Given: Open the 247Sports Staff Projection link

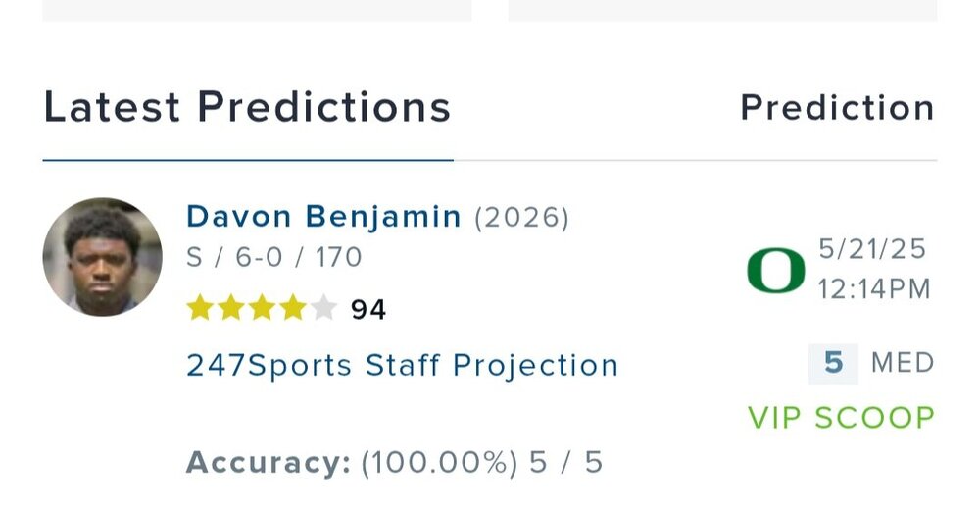Looking at the screenshot, I should [402, 365].
